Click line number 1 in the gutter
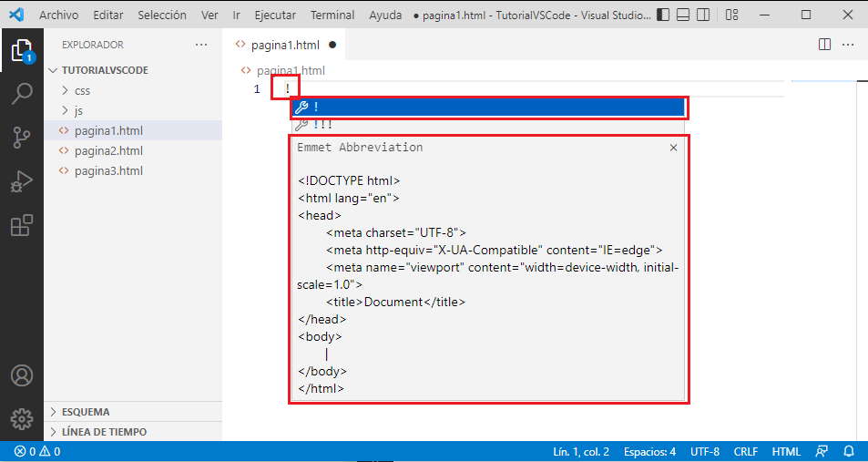 pyautogui.click(x=257, y=88)
